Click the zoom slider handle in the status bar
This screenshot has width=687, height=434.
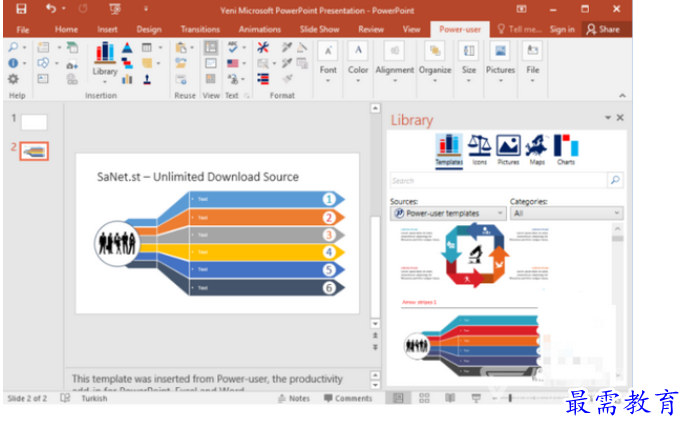510,398
